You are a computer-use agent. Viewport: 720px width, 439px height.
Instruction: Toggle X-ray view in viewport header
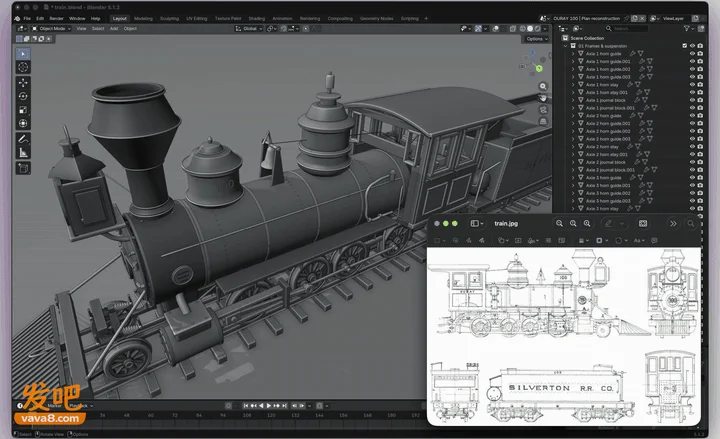(x=513, y=28)
